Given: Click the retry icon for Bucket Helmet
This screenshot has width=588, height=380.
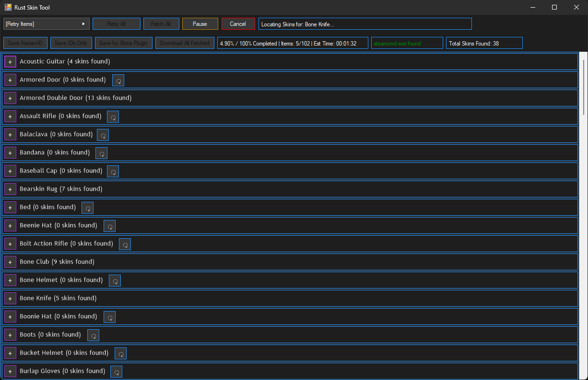Looking at the screenshot, I should tap(120, 354).
